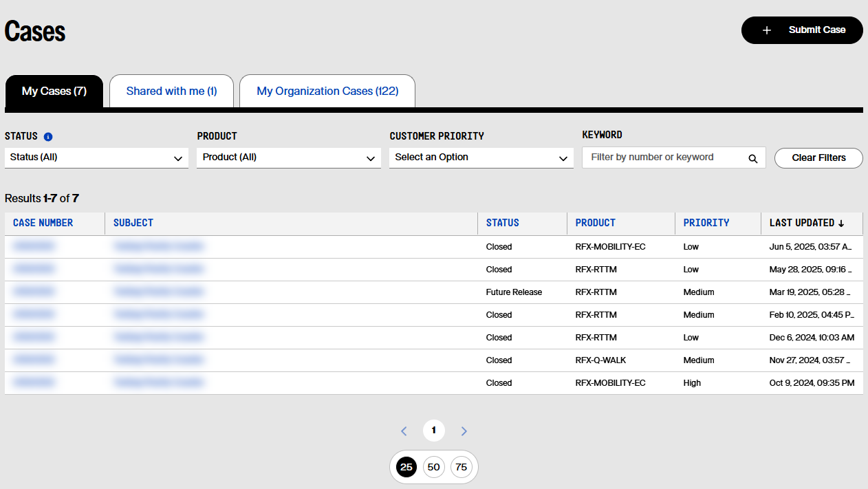Click the 'High' priority cell
Screen dimensions: 868x489
pyautogui.click(x=692, y=383)
